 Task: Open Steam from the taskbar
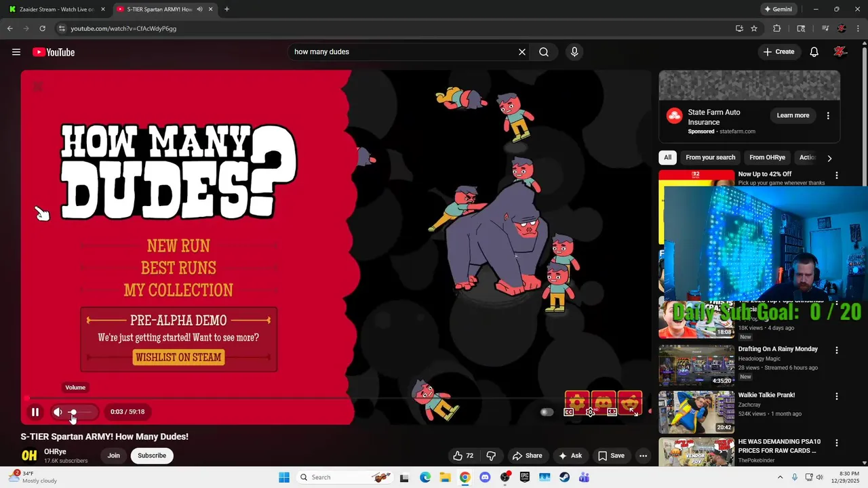click(564, 477)
